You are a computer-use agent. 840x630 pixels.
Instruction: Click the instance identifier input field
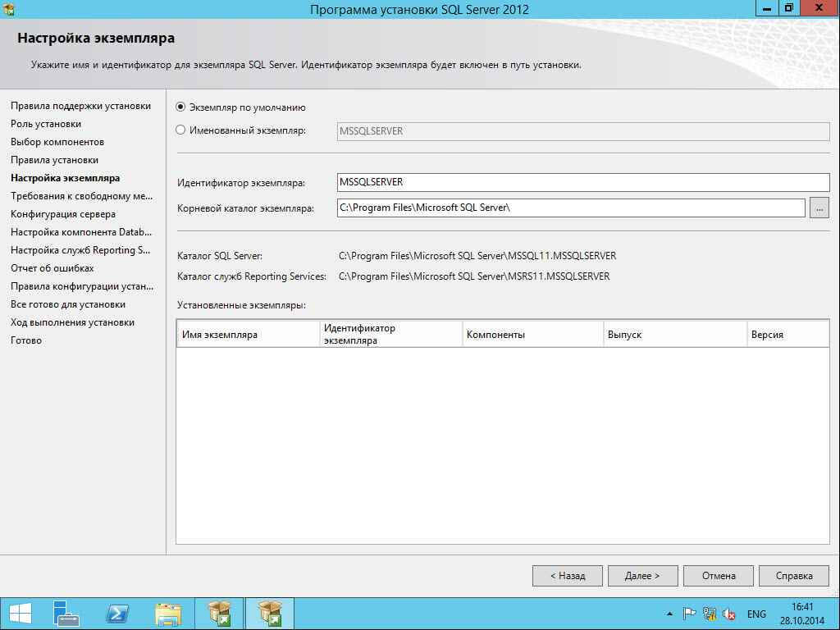(x=583, y=182)
